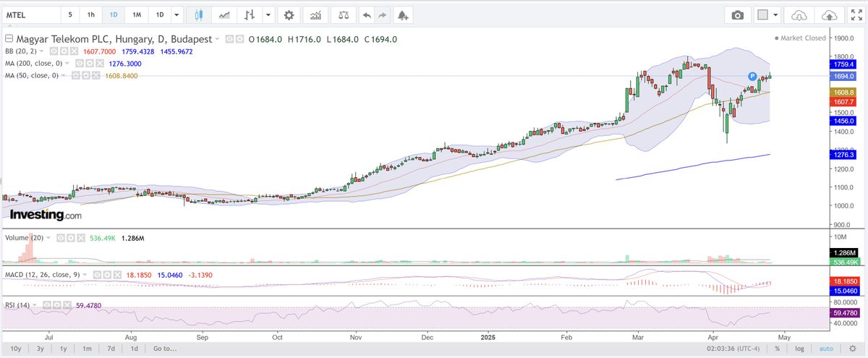The width and height of the screenshot is (868, 358).
Task: Click the load chart layout cloud icon
Action: tap(799, 15)
